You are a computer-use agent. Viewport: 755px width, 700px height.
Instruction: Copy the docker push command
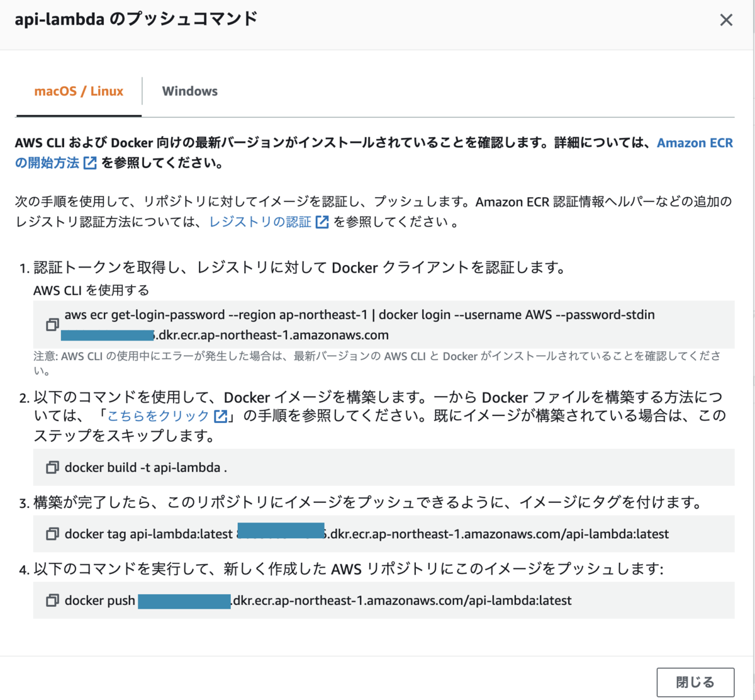52,601
